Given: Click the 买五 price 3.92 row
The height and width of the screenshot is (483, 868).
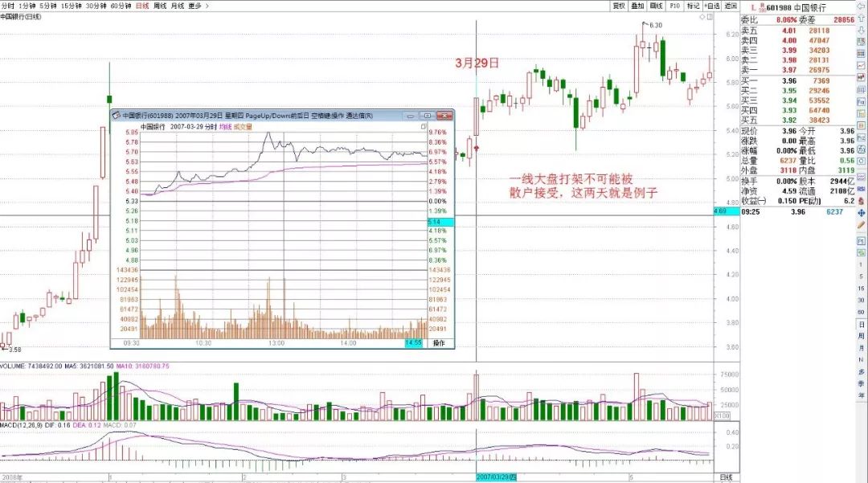Looking at the screenshot, I should click(x=797, y=120).
